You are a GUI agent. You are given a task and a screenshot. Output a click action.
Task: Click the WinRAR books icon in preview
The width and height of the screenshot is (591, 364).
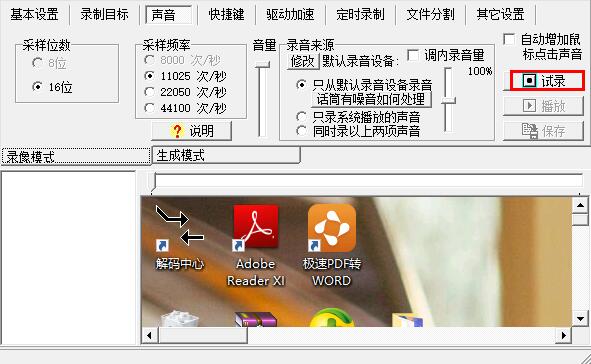256,319
